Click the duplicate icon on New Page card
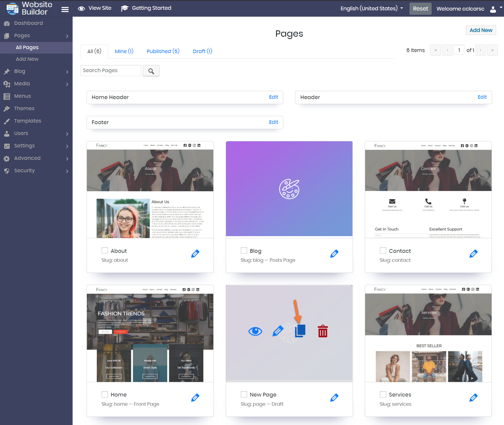504x425 pixels. [300, 331]
